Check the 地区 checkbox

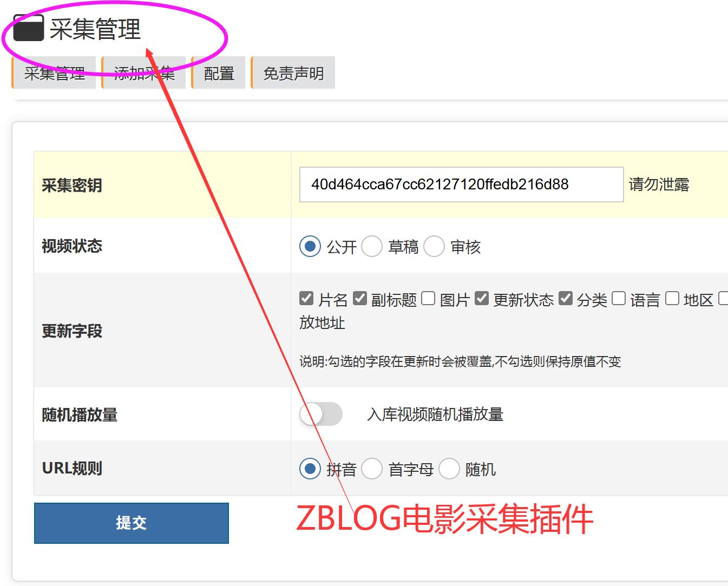tap(672, 299)
